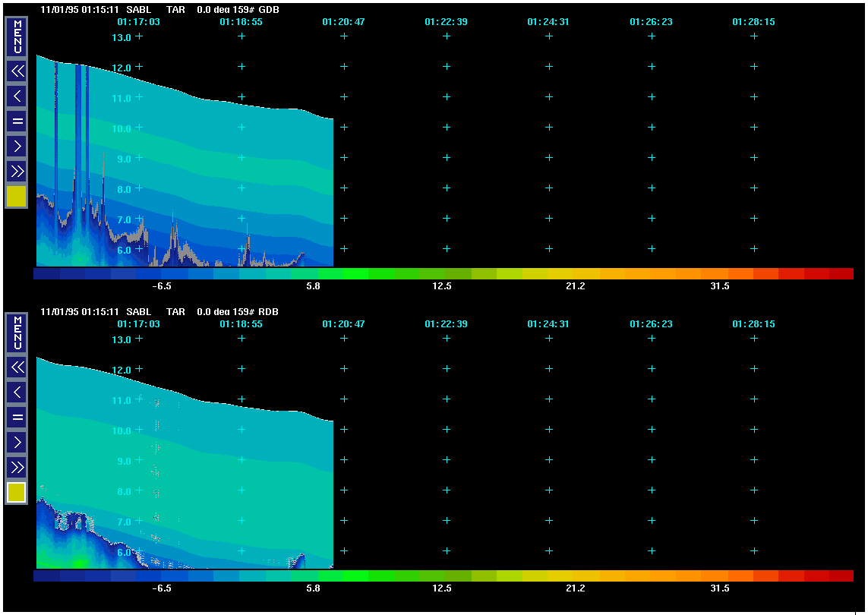Click the equals-sign button in the GDB panel
The height and width of the screenshot is (615, 868).
click(x=17, y=121)
